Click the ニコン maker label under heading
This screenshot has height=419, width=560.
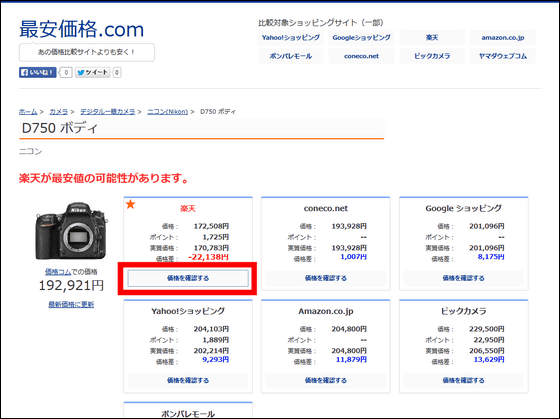(x=30, y=151)
